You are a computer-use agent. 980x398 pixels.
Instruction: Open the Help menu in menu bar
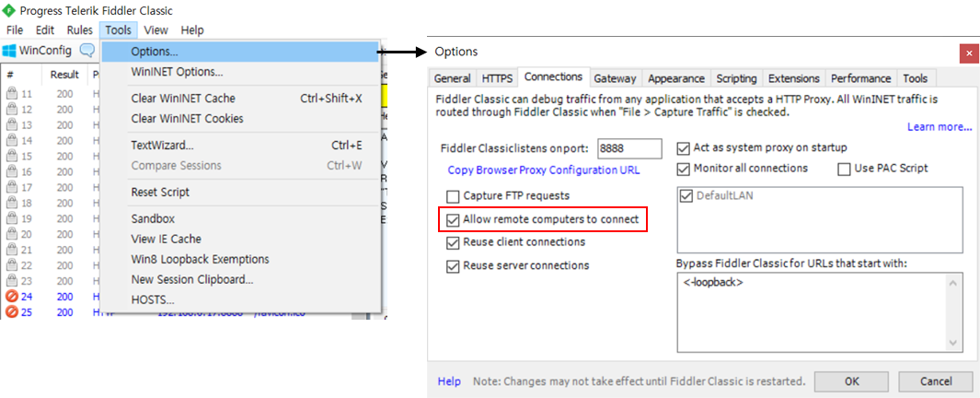(192, 30)
